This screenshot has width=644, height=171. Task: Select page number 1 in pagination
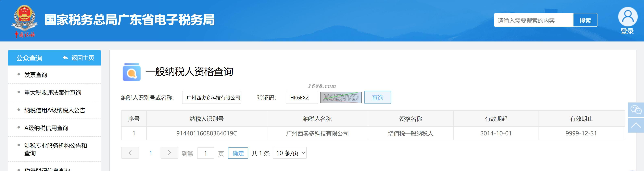(151, 153)
